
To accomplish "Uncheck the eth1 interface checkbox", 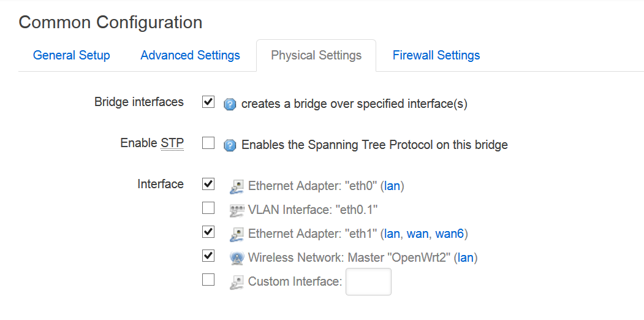I will click(208, 232).
